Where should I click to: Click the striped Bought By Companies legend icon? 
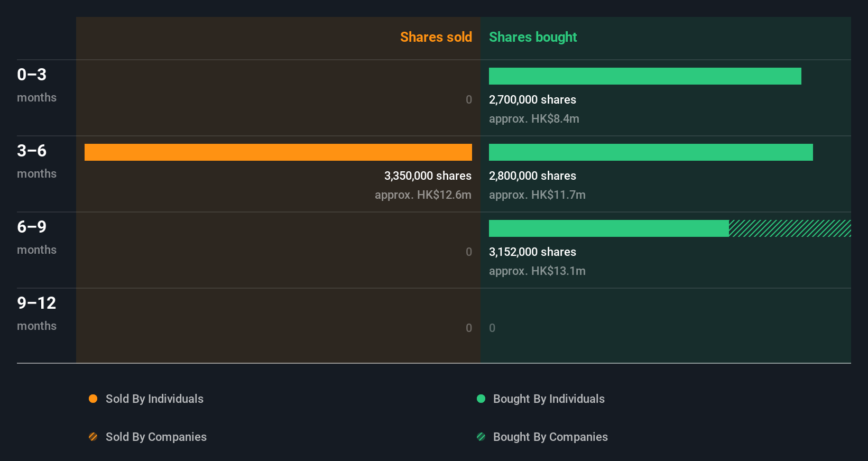click(481, 437)
